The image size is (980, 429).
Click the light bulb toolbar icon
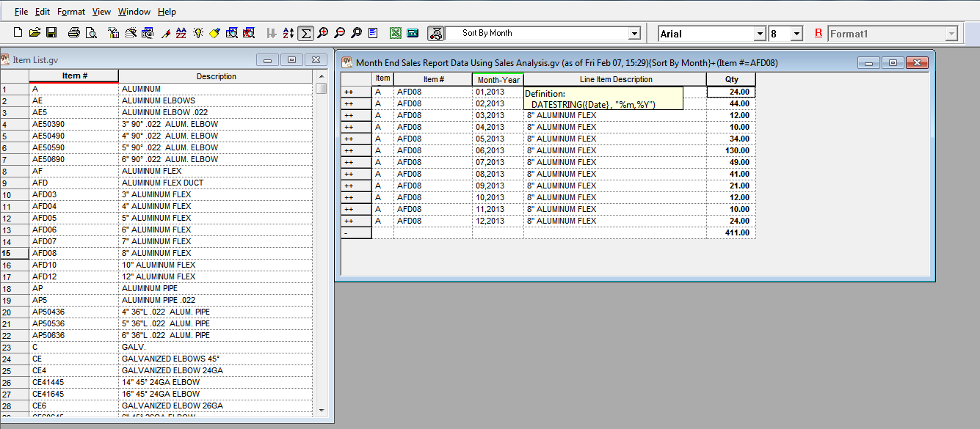coord(198,33)
